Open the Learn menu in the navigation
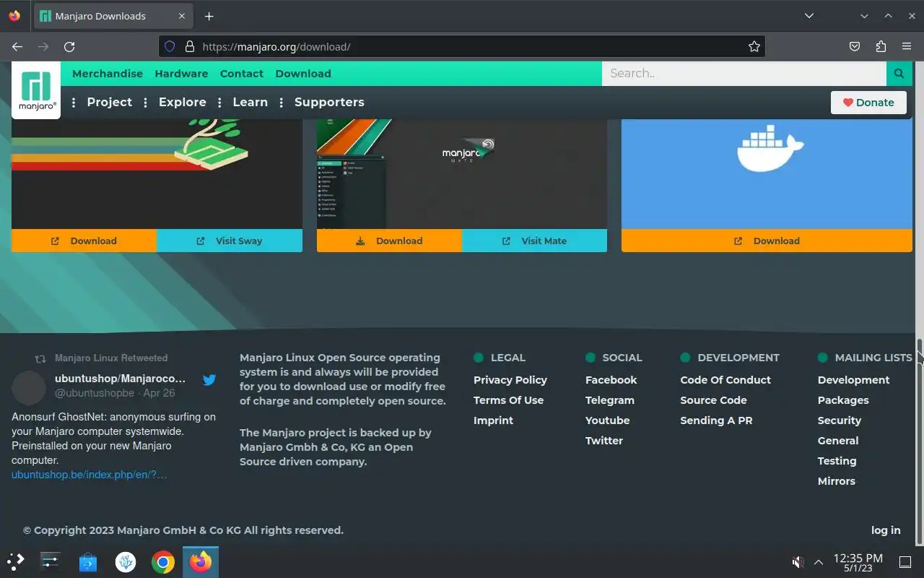The image size is (924, 578). pos(250,102)
